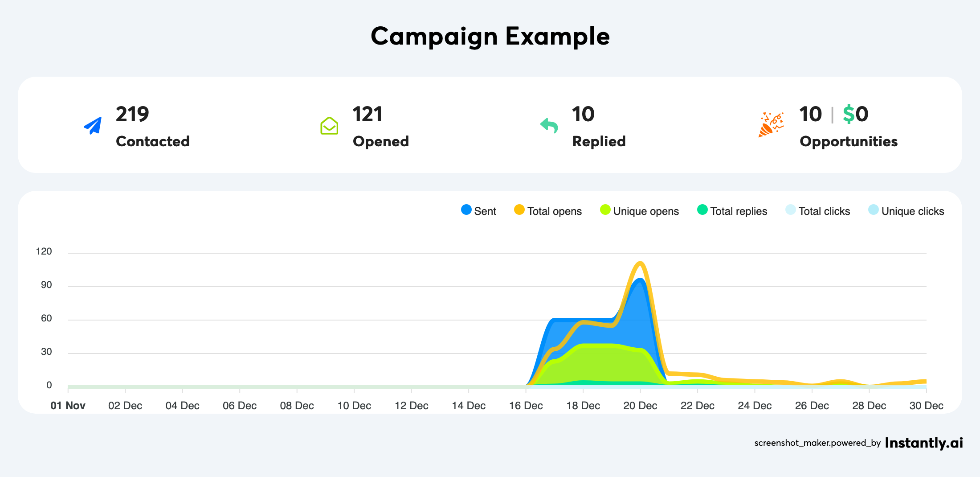Image resolution: width=980 pixels, height=477 pixels.
Task: Toggle the Sent series in chart legend
Action: 478,211
